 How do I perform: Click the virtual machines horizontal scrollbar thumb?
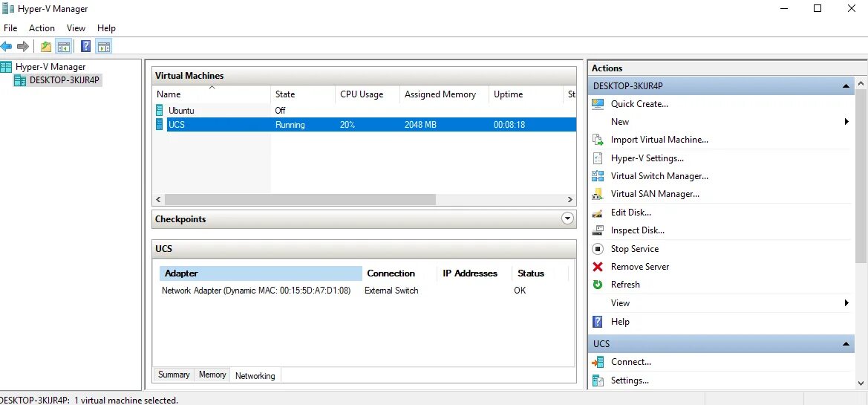tap(300, 199)
